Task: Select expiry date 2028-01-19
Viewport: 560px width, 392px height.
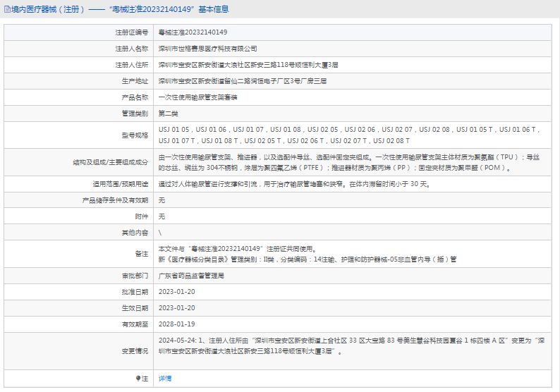Action: (x=177, y=324)
